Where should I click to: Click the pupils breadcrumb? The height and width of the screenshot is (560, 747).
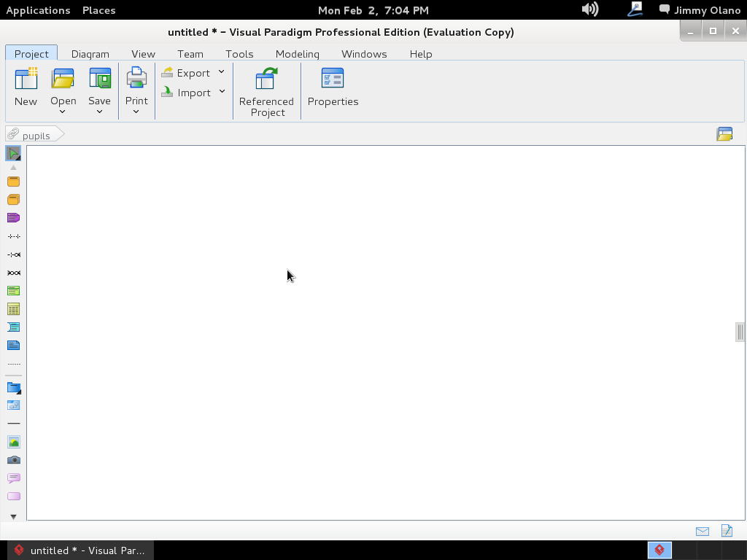36,136
